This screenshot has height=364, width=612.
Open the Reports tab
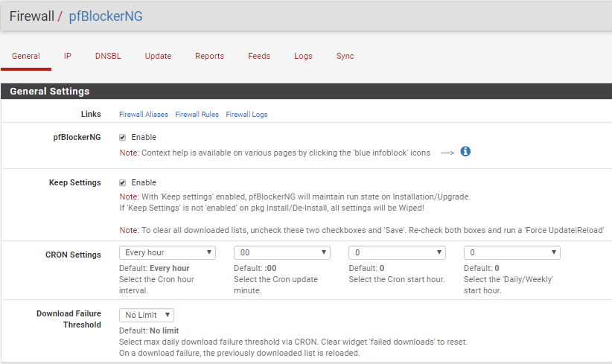coord(210,56)
